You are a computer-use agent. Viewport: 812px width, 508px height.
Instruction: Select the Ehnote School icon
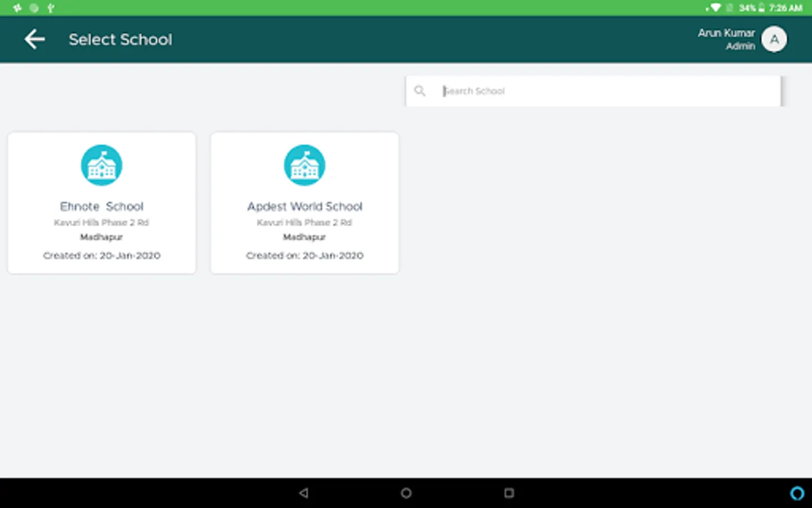coord(101,165)
